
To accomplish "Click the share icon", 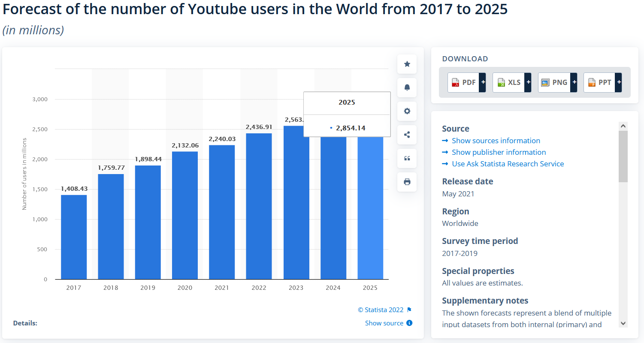I will [x=407, y=135].
